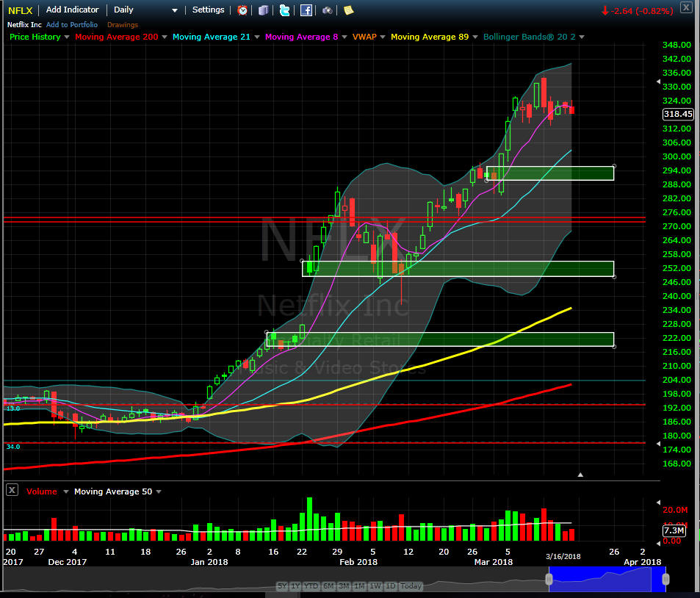Screen dimensions: 700x598
Task: Click the blue selected range in navigator
Action: pos(607,580)
